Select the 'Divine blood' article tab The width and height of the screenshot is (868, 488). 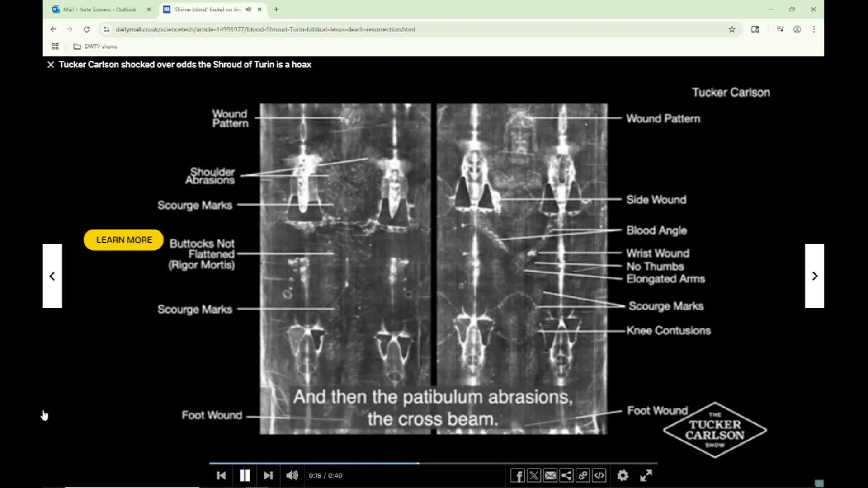coord(208,9)
